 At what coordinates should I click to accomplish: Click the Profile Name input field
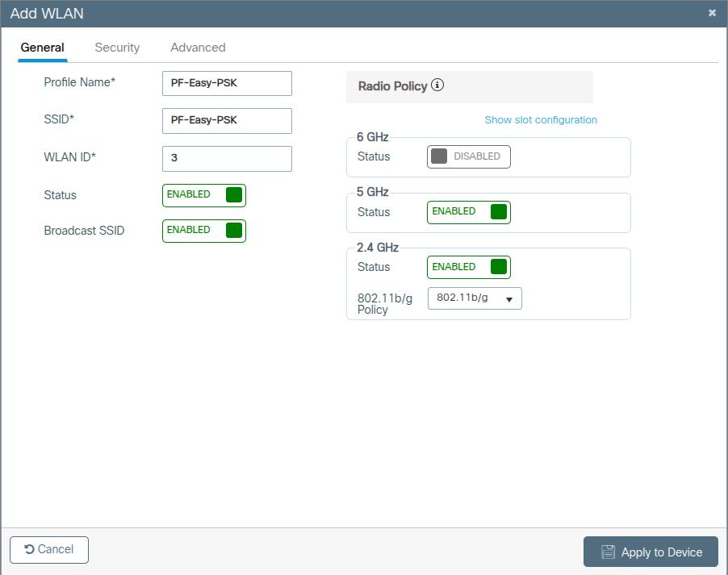(x=226, y=83)
